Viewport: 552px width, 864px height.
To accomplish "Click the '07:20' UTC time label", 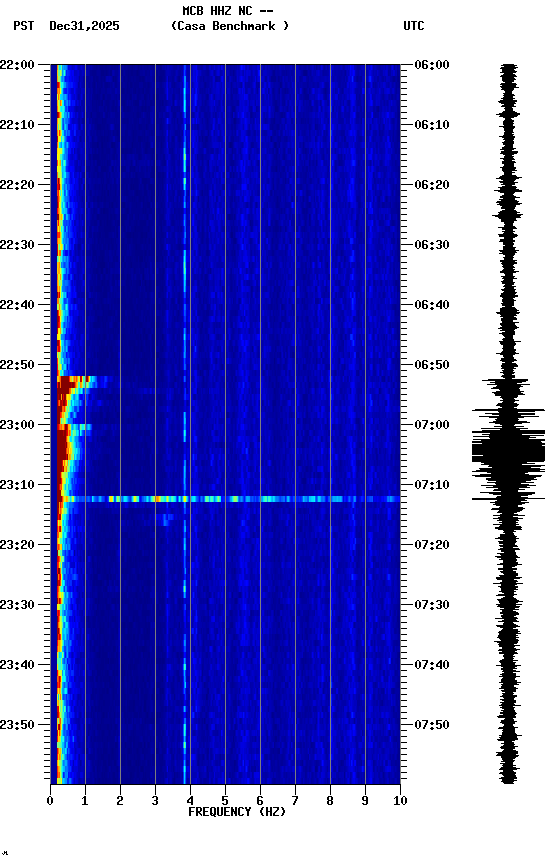I will tap(432, 546).
